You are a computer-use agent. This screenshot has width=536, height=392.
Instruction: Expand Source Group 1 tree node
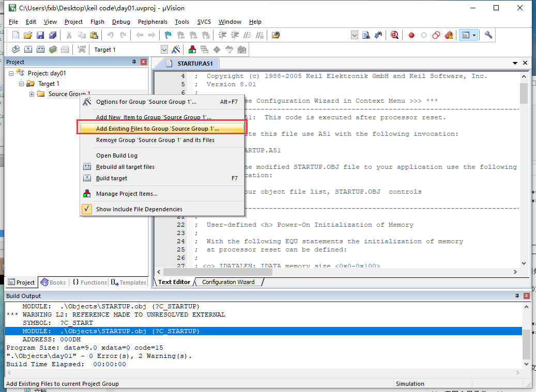click(x=32, y=94)
